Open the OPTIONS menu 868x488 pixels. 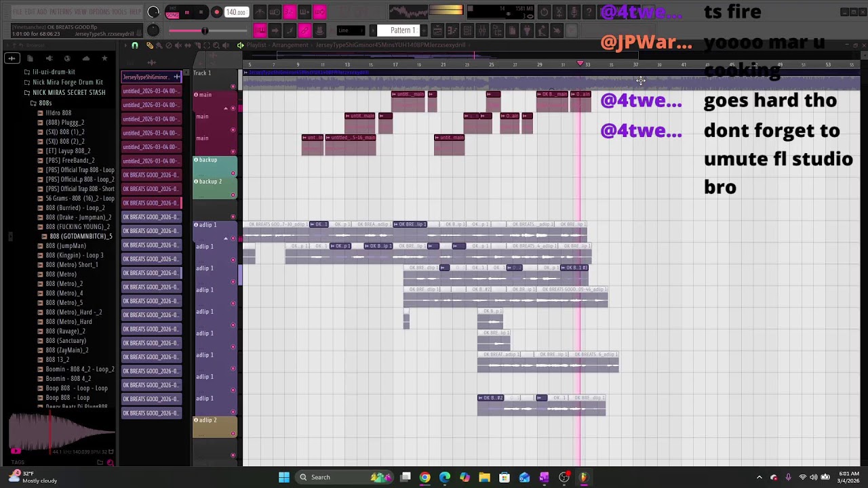coord(98,12)
